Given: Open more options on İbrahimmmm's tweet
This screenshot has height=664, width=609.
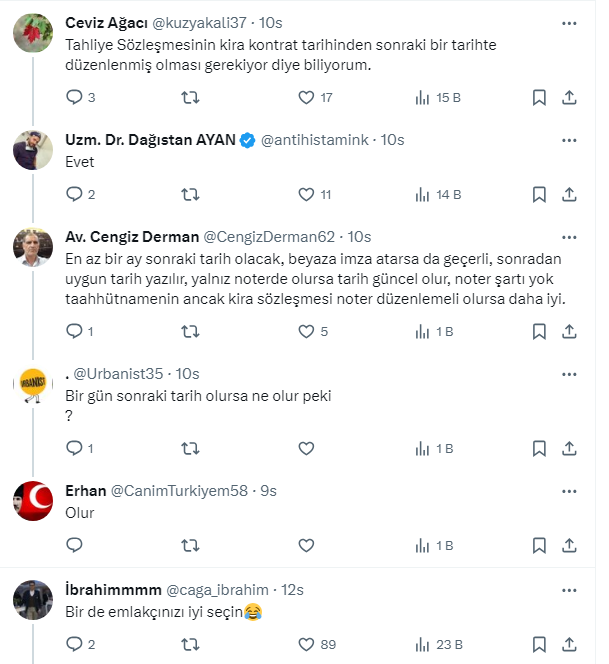Looking at the screenshot, I should [x=570, y=587].
